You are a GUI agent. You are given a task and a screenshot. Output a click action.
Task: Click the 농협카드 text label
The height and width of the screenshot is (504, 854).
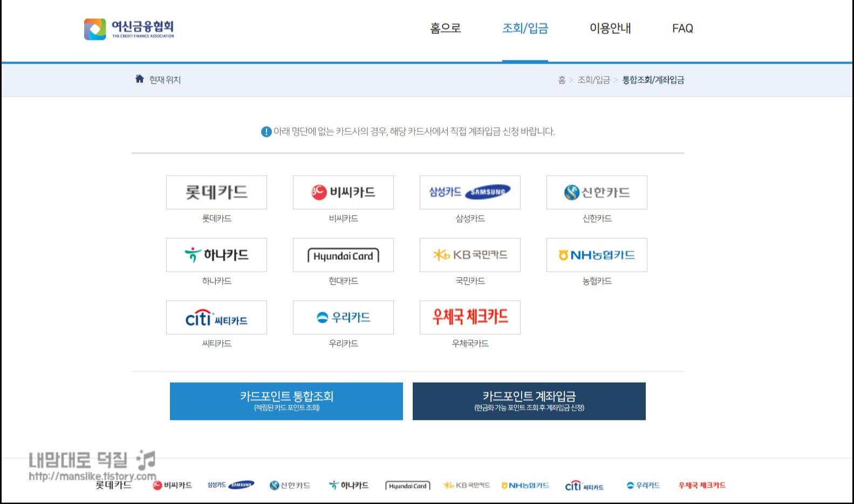[x=597, y=281]
